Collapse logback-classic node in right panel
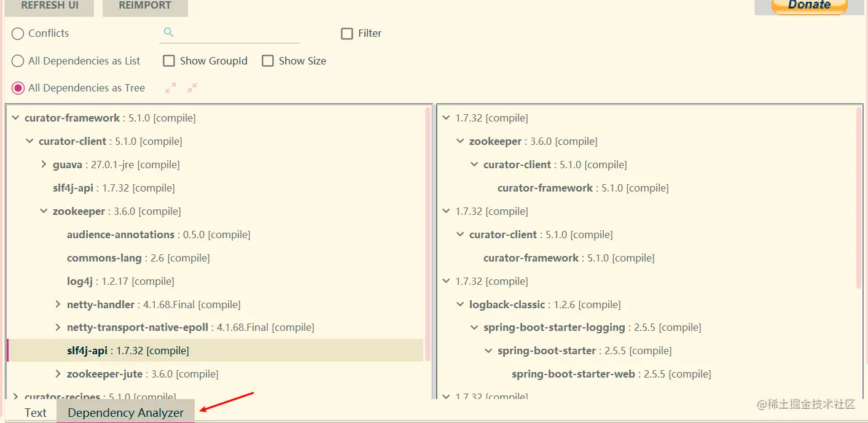This screenshot has height=423, width=868. pyautogui.click(x=460, y=305)
